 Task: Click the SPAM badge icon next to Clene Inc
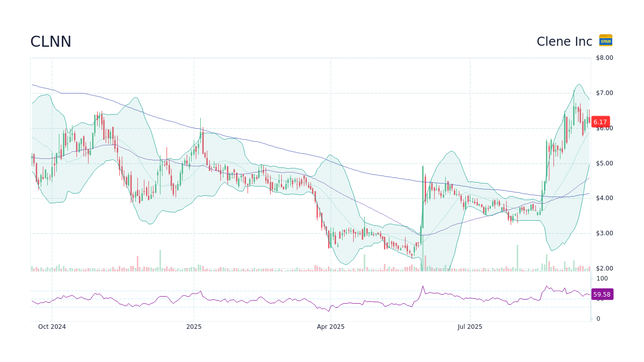(x=605, y=41)
